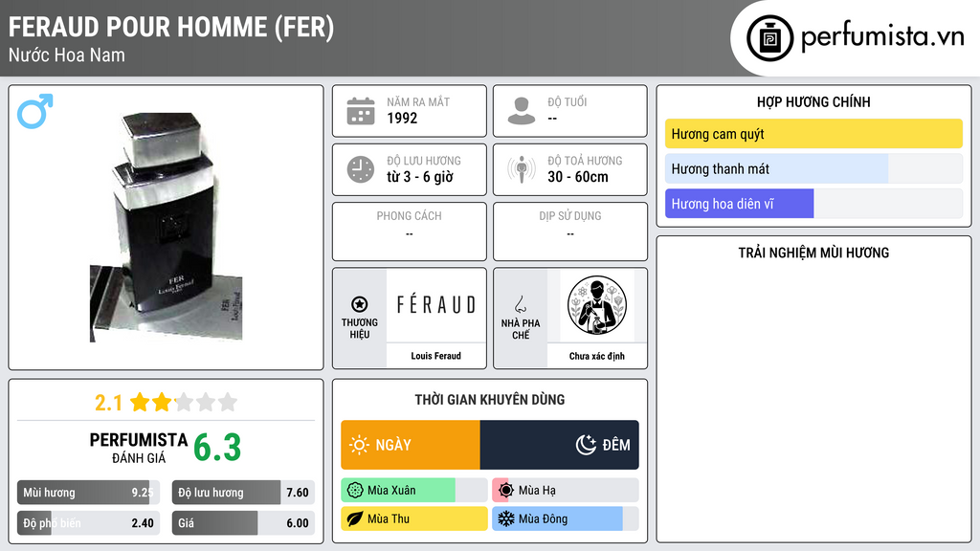Click the Hương cam quýt accord bar
980x551 pixels.
813,134
